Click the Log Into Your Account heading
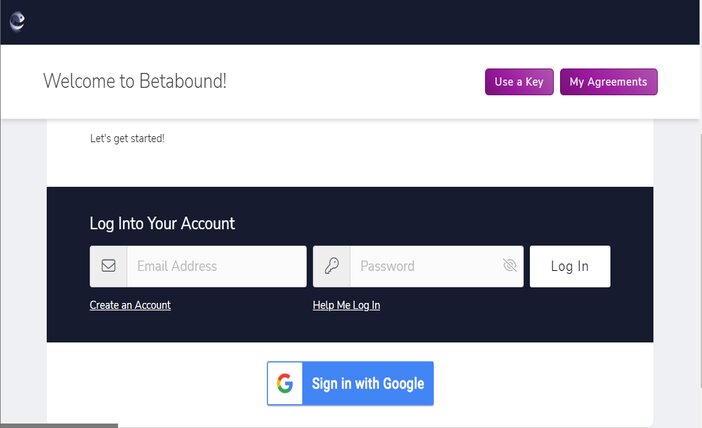Image resolution: width=702 pixels, height=428 pixels. point(162,223)
